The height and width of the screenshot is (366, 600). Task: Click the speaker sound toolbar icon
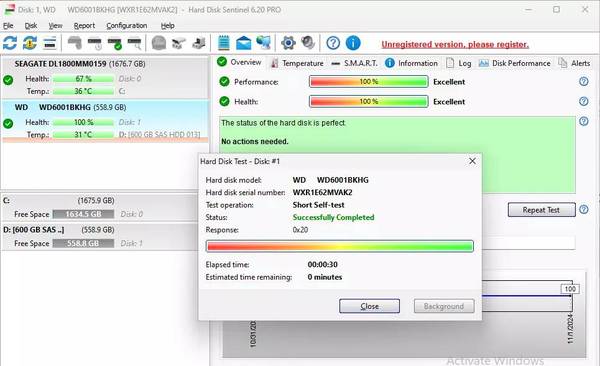(308, 43)
